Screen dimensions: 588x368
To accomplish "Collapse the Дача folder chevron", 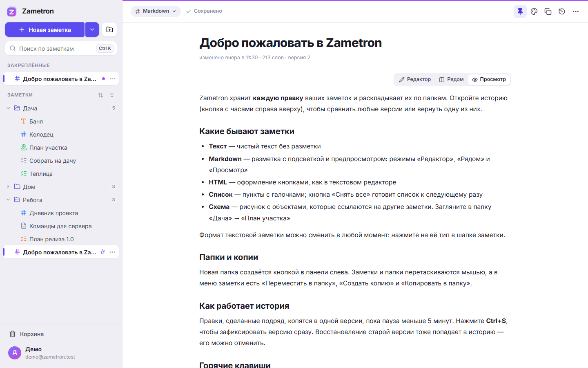I will click(8, 108).
